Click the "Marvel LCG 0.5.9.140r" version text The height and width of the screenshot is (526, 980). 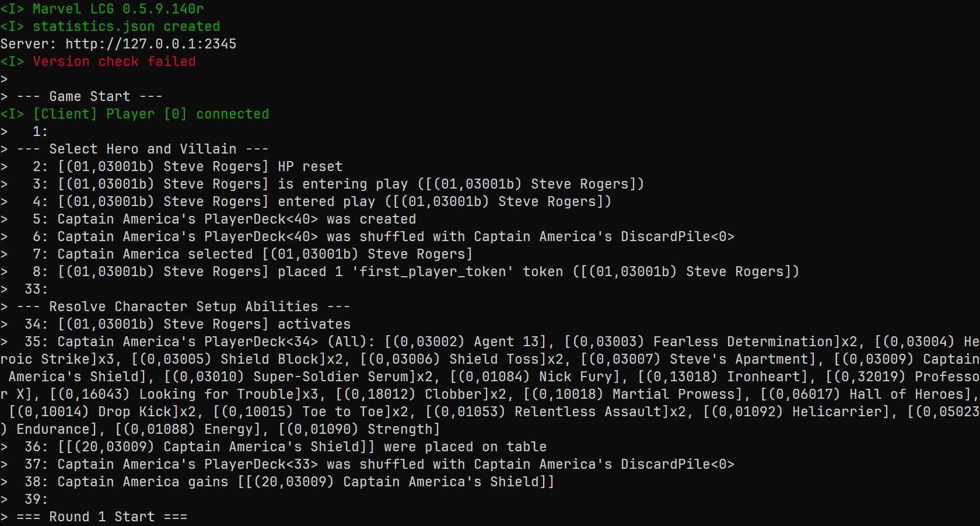(118, 9)
